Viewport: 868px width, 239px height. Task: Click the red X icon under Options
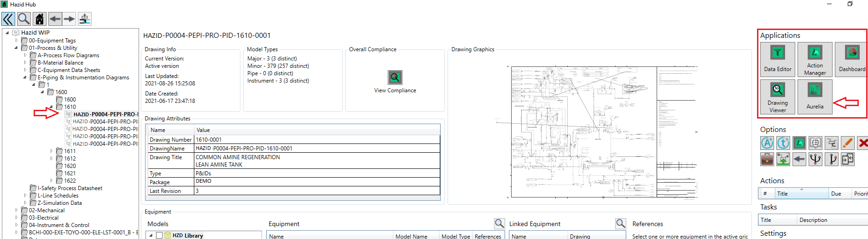[x=862, y=143]
